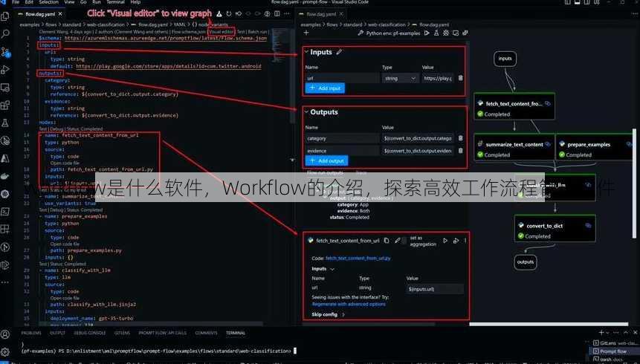640x364 pixels.
Task: Rename fetch_text_content_from_url node with pencil icon
Action: tap(397, 241)
